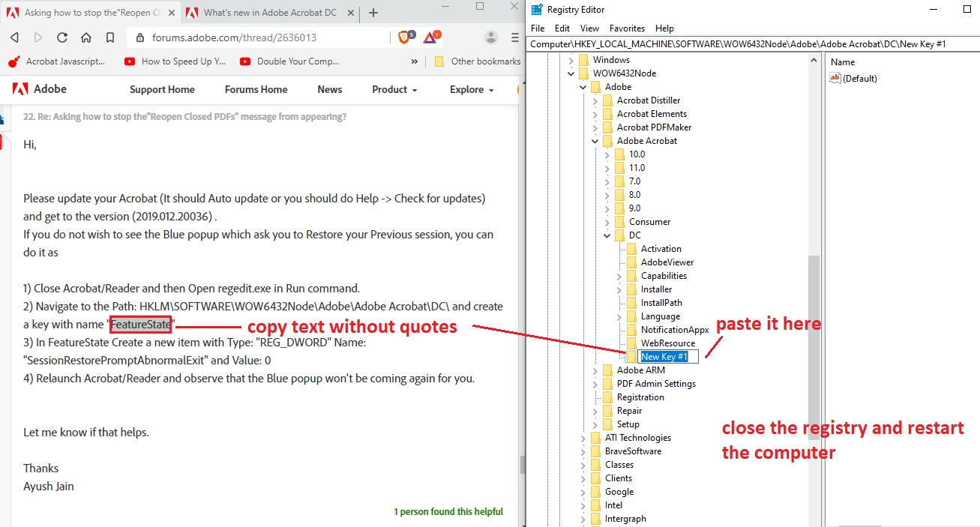Click 1 person found this helpful text
Screen dimensions: 980x527
coord(448,512)
